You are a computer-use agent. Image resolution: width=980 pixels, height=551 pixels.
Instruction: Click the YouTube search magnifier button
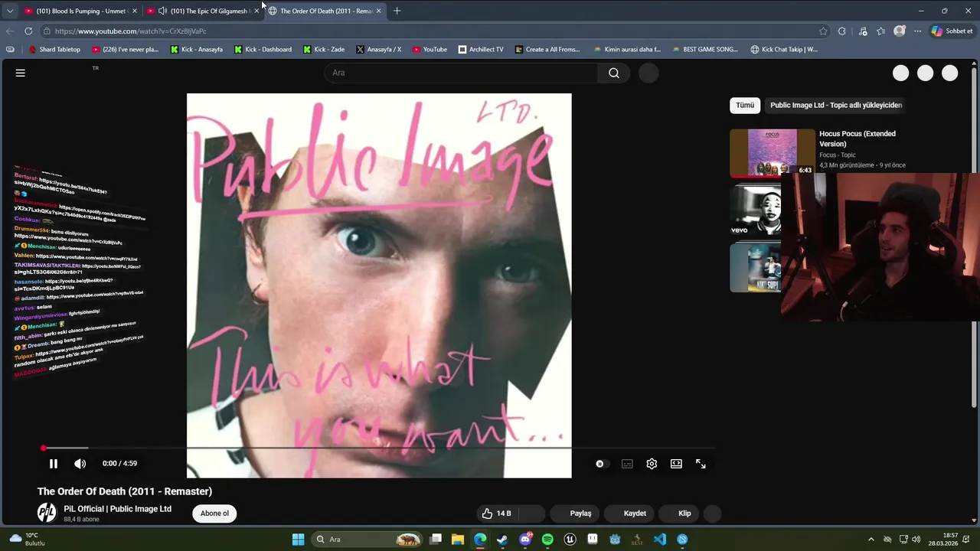click(x=614, y=73)
